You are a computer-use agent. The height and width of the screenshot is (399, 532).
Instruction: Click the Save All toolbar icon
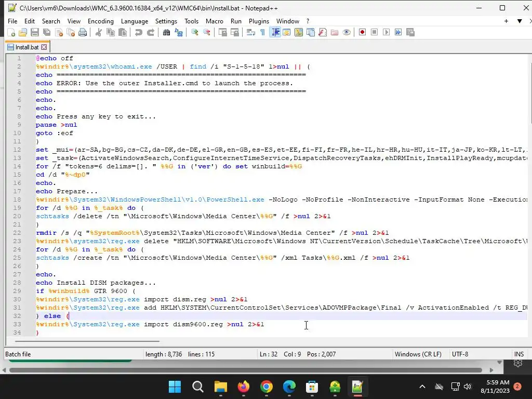pyautogui.click(x=46, y=32)
